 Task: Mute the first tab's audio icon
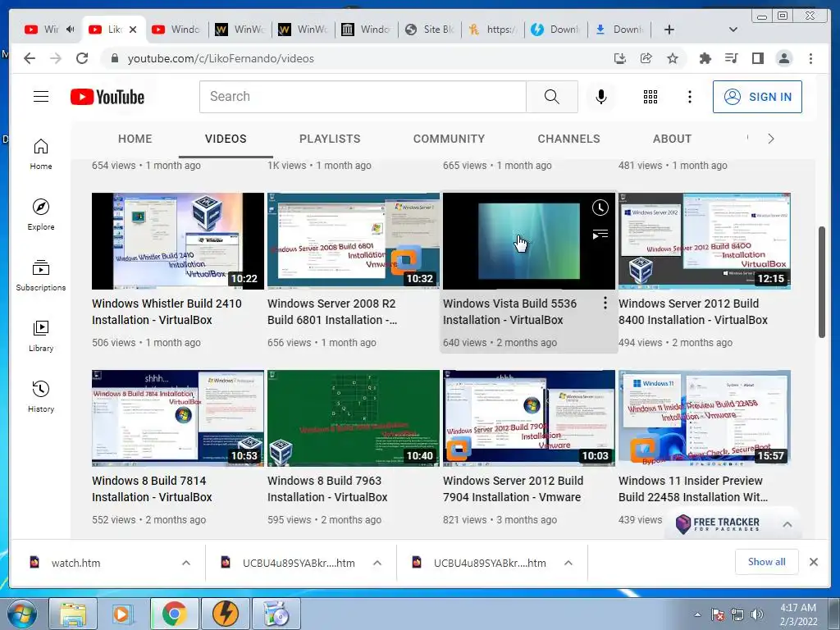point(71,29)
